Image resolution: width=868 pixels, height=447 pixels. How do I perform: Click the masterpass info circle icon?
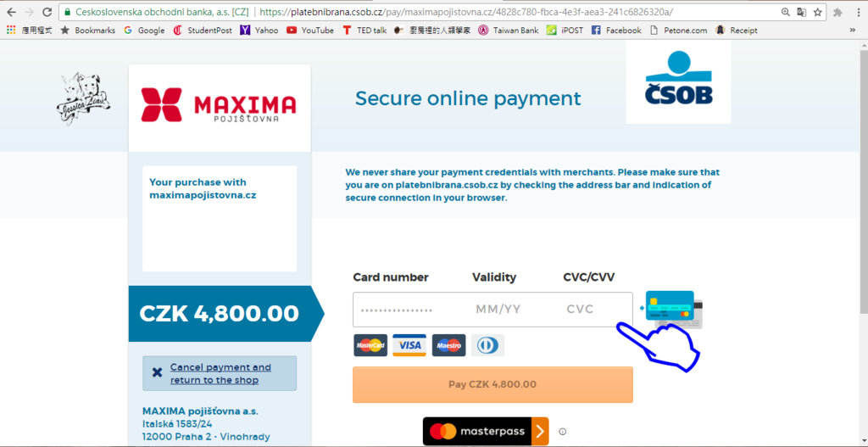[x=563, y=432]
